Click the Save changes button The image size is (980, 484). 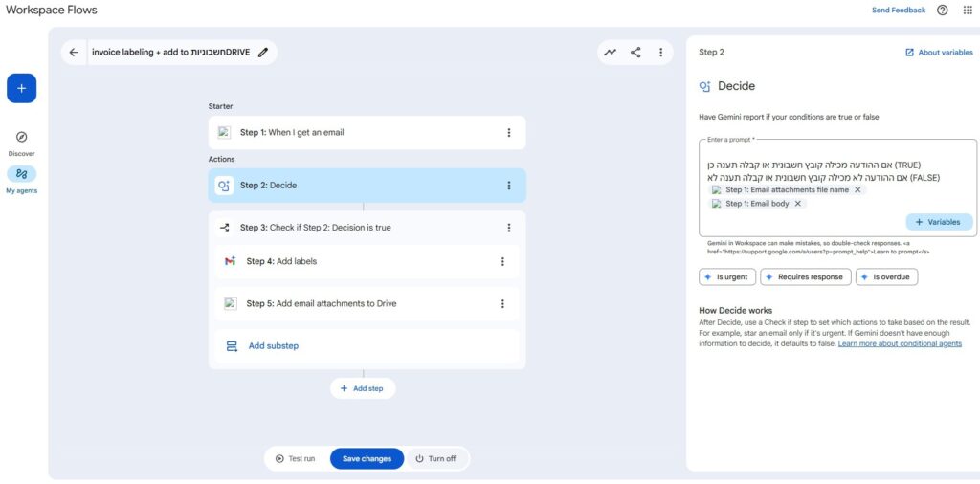point(367,459)
